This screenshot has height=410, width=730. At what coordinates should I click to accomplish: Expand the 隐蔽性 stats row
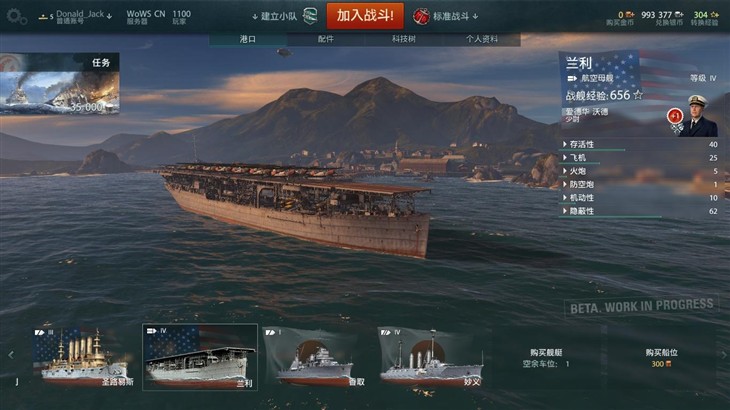640,211
